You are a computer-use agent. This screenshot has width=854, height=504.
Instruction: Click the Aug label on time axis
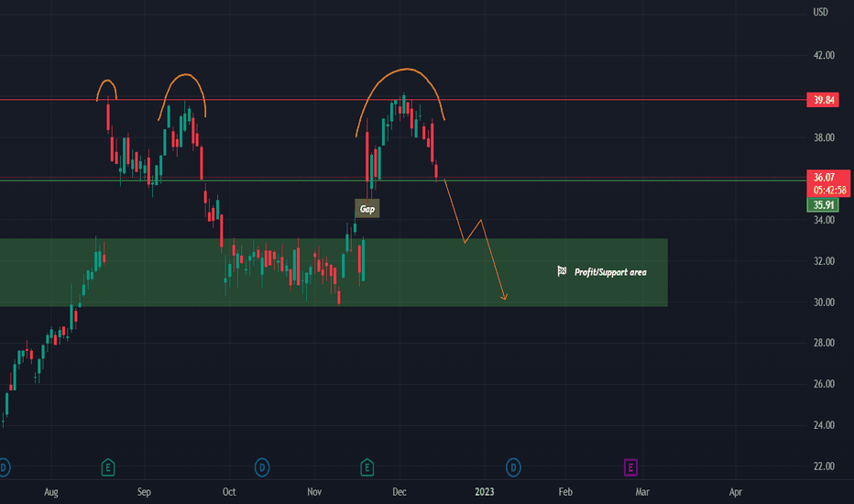click(50, 492)
